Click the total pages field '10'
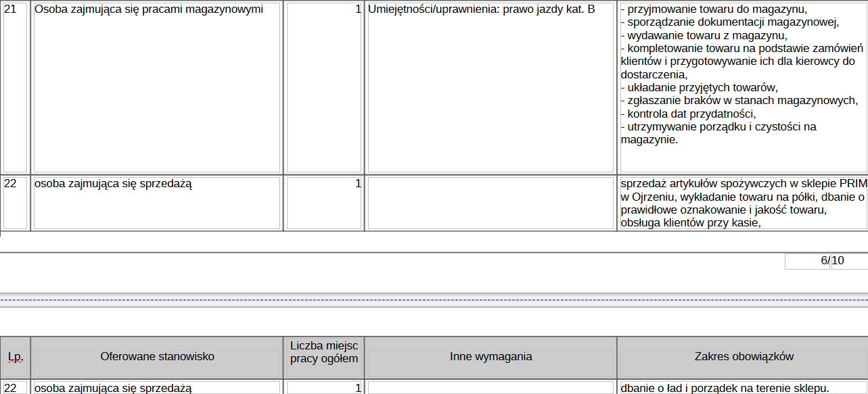Viewport: 868px width, 394px height. coord(848,262)
